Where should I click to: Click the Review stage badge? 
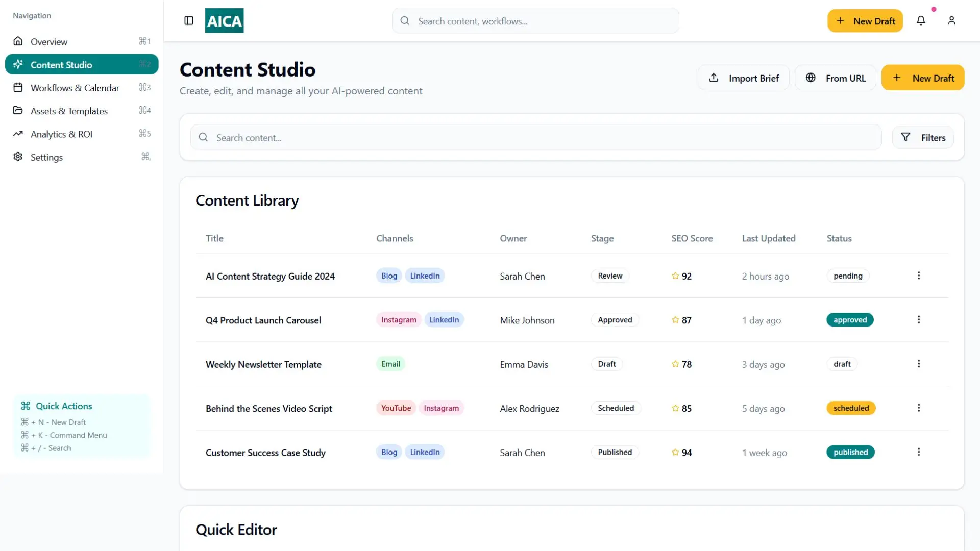[610, 275]
